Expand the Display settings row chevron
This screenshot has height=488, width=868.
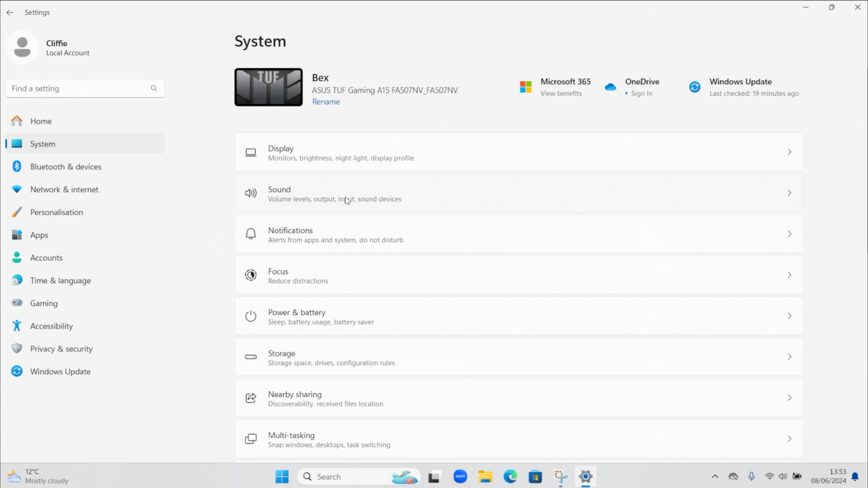789,151
